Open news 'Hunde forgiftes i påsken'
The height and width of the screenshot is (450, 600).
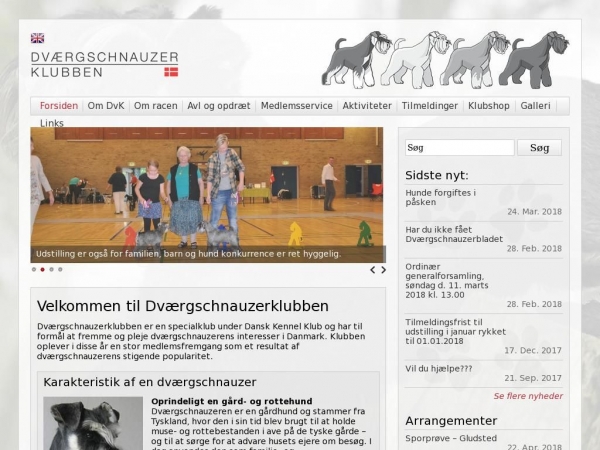click(x=440, y=197)
